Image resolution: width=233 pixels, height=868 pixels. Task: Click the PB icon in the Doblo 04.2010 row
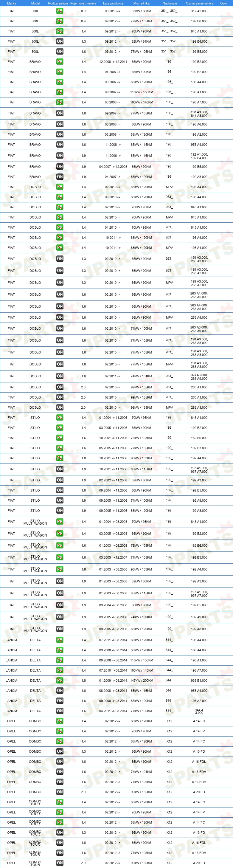(x=60, y=227)
